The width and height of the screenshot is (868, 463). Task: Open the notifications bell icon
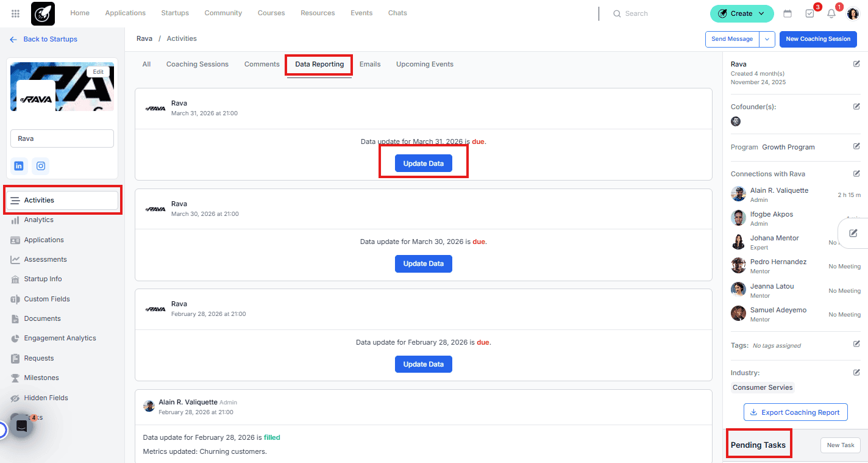point(831,13)
